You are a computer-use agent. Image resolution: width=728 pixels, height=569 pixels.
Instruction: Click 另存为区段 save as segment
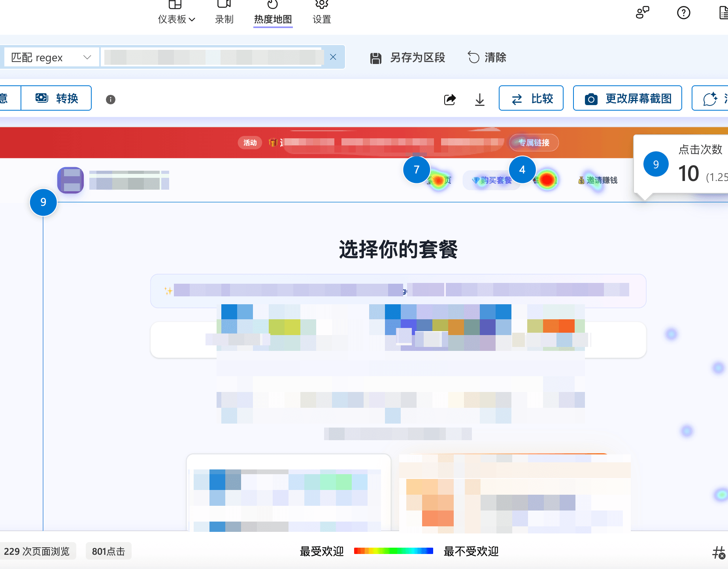407,58
